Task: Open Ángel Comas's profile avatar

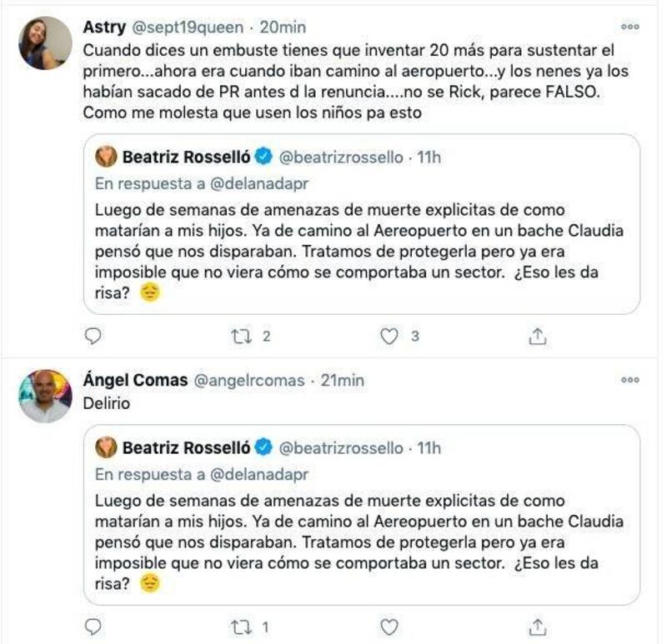Action: coord(45,396)
